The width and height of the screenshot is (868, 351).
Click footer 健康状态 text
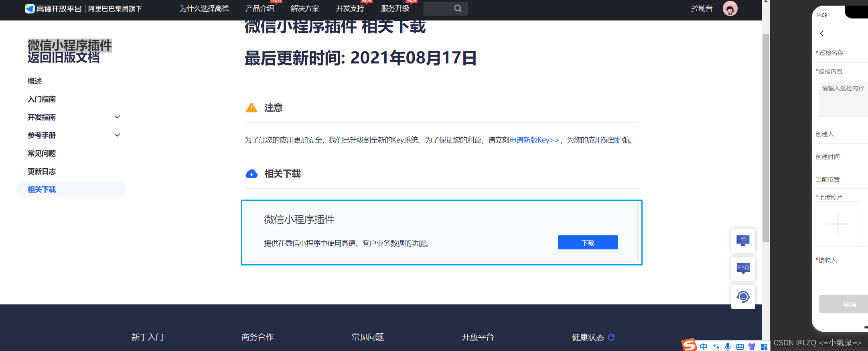[x=588, y=337]
